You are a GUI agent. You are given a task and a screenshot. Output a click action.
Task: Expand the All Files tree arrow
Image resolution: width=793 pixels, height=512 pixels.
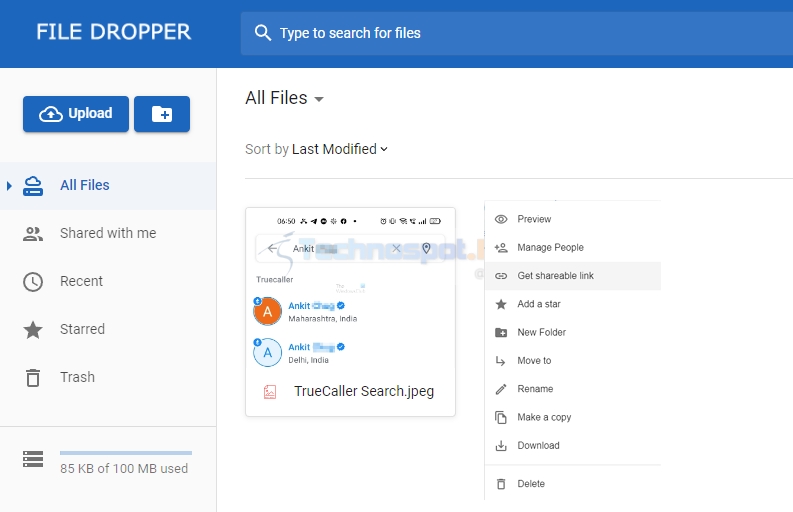9,186
